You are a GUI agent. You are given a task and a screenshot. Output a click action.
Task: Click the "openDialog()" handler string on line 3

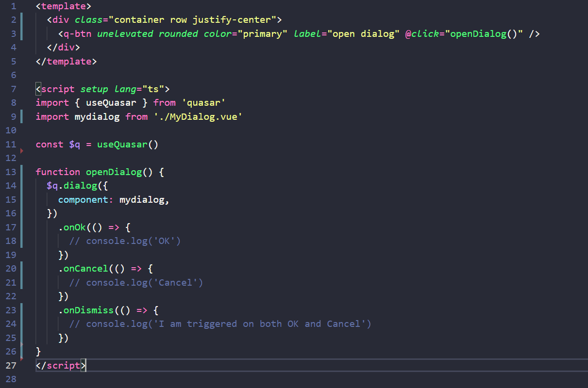coord(484,33)
